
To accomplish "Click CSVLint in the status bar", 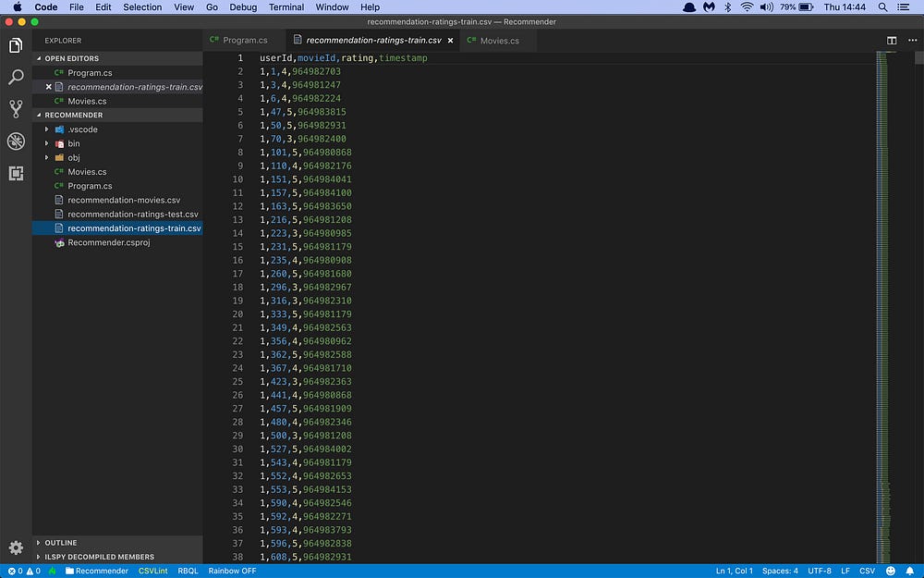I will tap(152, 571).
